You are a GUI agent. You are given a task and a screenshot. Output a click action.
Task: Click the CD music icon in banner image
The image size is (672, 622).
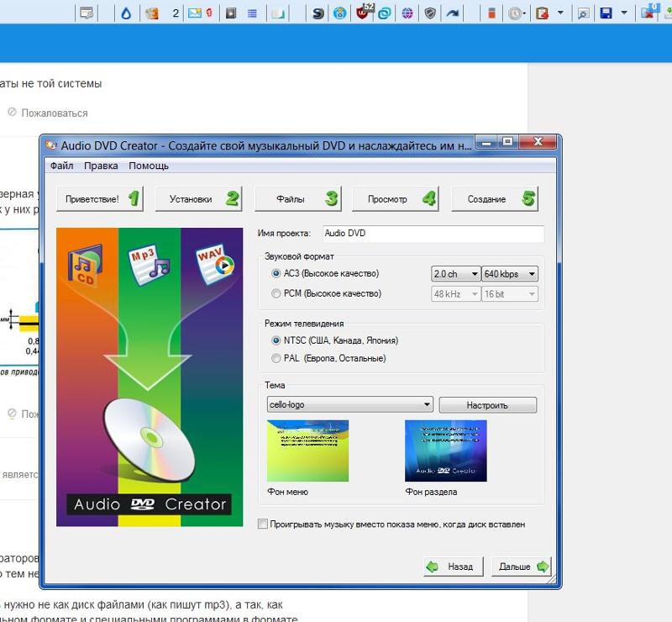click(85, 264)
